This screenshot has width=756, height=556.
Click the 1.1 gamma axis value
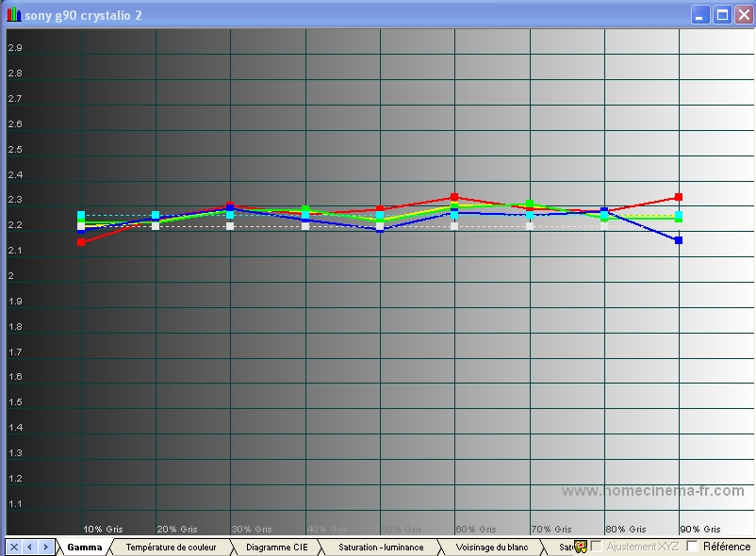tap(15, 504)
